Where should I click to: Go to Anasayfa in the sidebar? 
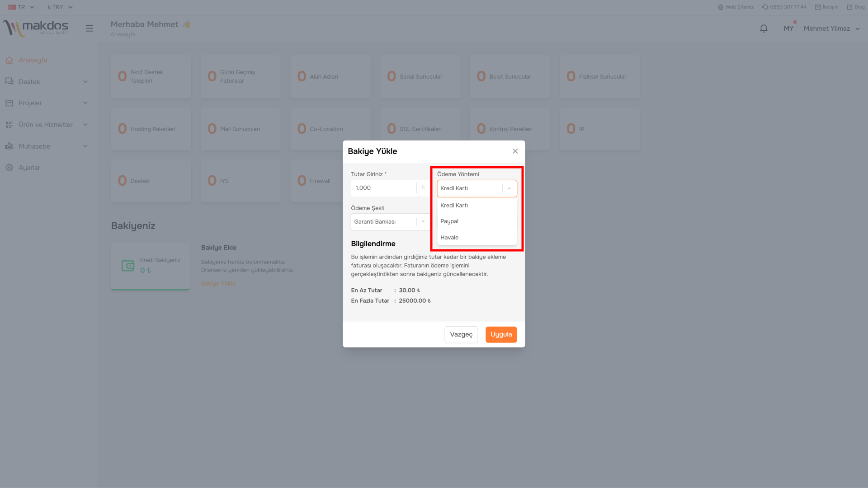tap(33, 60)
